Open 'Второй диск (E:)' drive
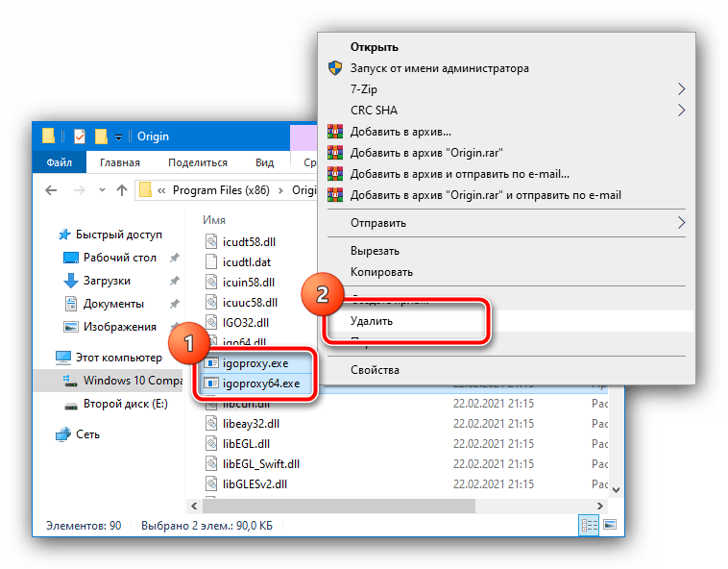This screenshot has width=728, height=569. tap(126, 404)
